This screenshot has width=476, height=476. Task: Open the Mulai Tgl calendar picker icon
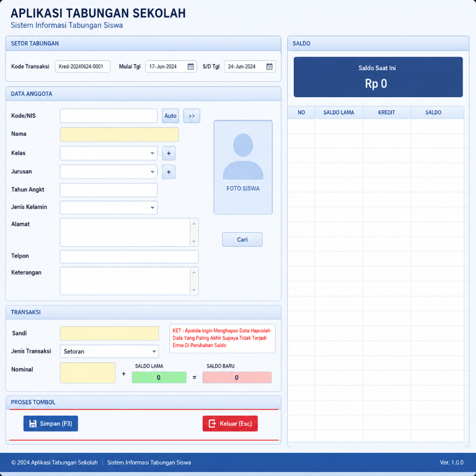pyautogui.click(x=190, y=66)
